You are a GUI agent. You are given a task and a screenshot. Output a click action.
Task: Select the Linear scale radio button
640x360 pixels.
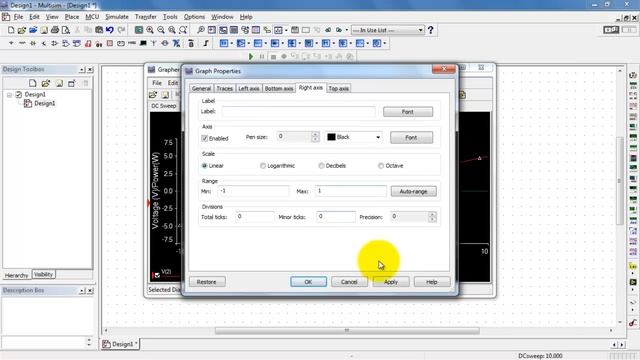point(204,166)
